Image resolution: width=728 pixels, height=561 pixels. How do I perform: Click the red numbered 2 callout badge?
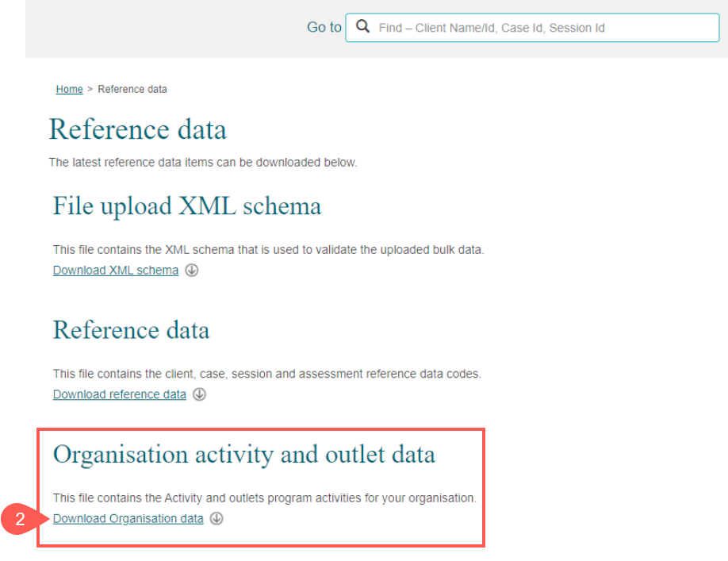point(21,520)
